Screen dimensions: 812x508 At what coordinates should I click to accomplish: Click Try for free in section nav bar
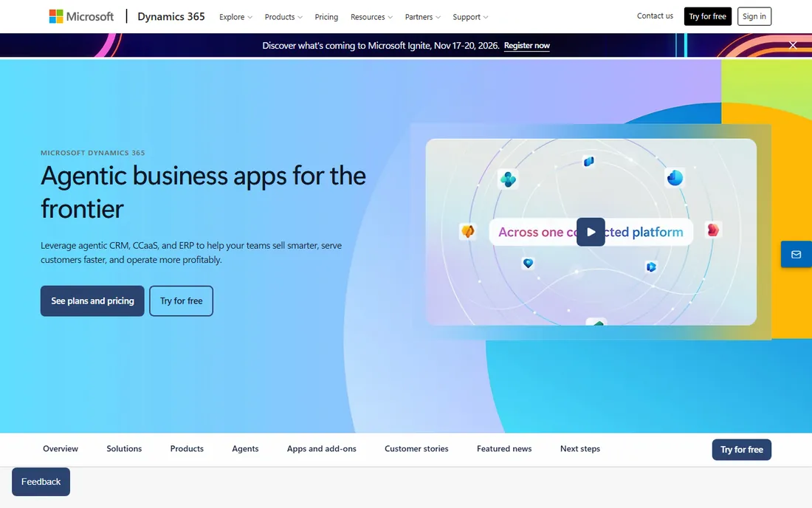point(742,450)
